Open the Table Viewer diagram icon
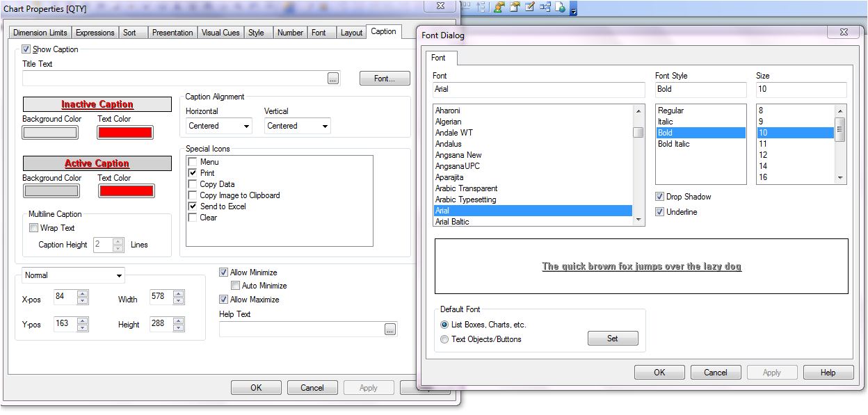Image resolution: width=868 pixels, height=415 pixels. (x=545, y=7)
